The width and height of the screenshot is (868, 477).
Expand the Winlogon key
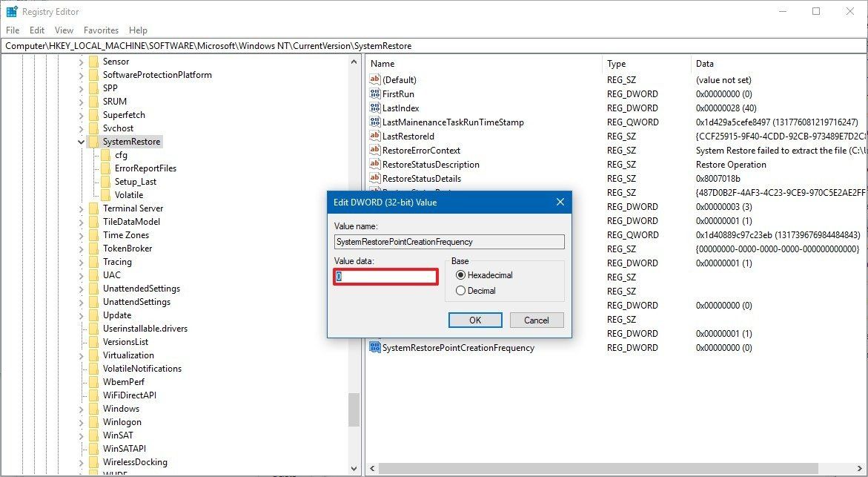82,421
